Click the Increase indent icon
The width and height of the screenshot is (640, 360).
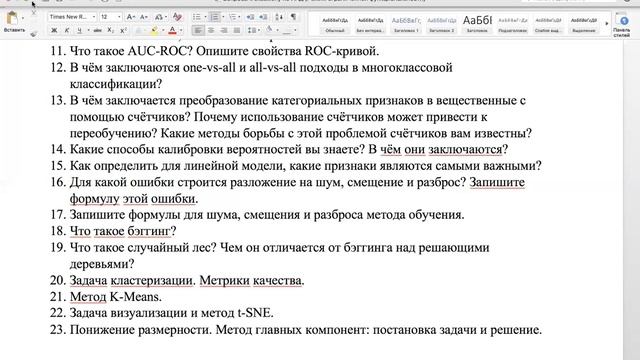263,17
